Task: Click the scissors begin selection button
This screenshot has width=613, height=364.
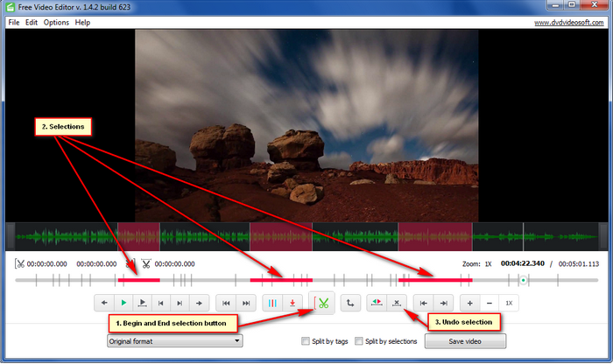Action: tap(321, 303)
